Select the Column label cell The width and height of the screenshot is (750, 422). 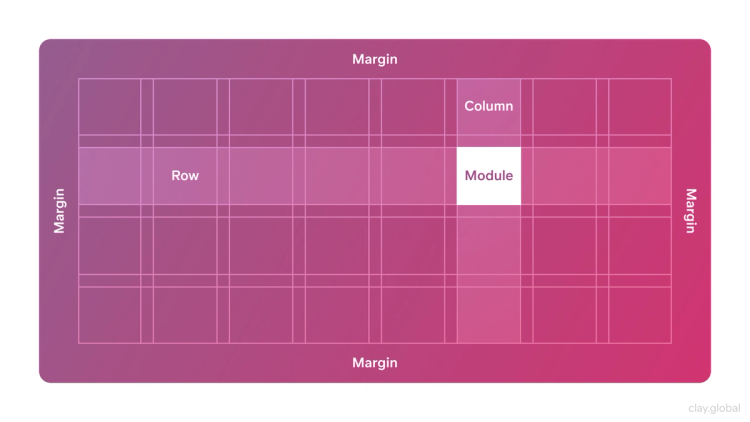(x=488, y=106)
